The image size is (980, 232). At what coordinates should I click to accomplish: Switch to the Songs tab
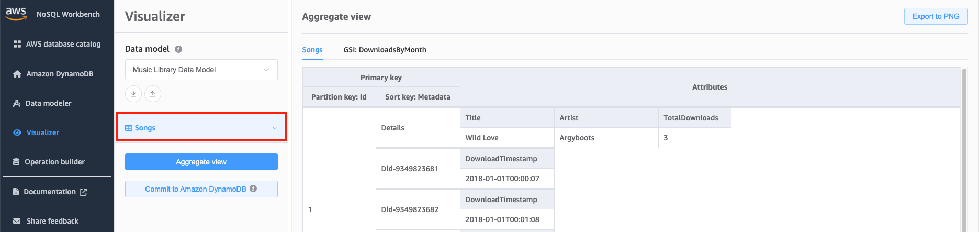coord(312,50)
